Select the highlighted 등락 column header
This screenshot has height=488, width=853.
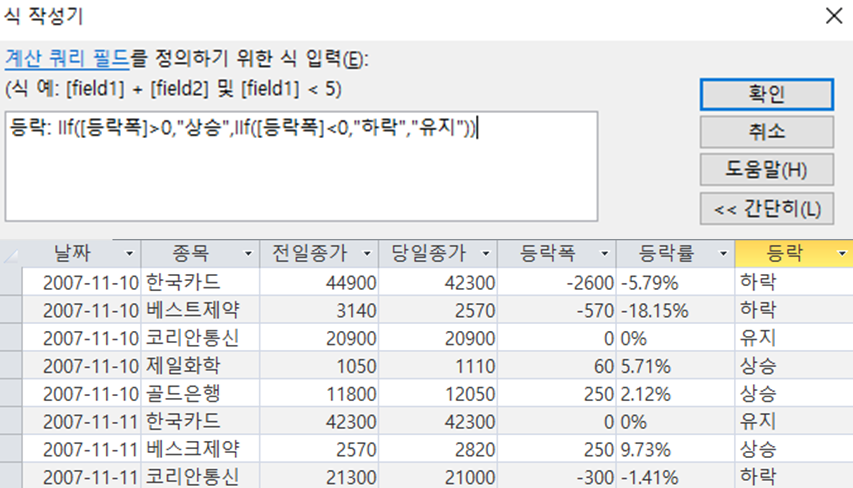(x=794, y=254)
